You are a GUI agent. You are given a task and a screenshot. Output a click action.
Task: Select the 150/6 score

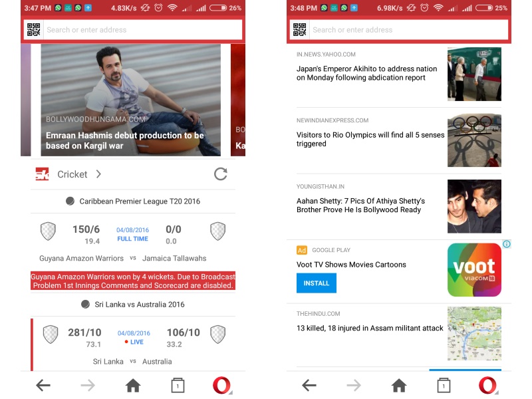pos(86,229)
